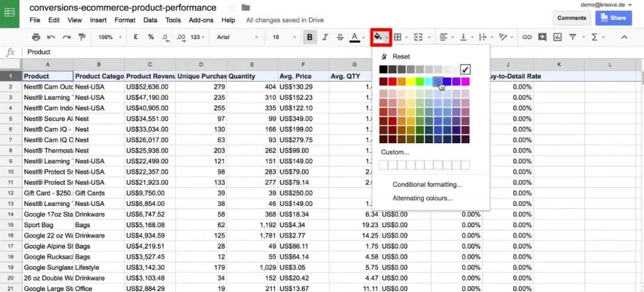Screen dimensions: 644x292
Task: Click Custom... colour option
Action: (395, 152)
